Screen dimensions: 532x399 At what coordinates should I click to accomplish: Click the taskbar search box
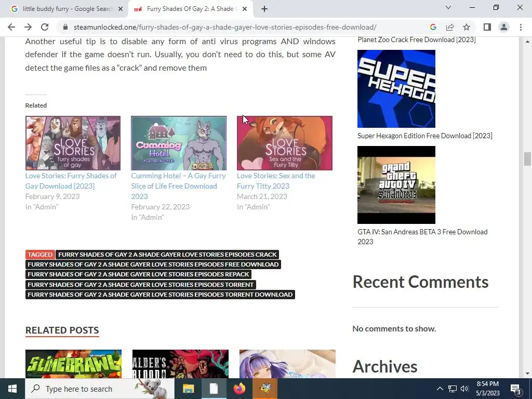pyautogui.click(x=99, y=389)
